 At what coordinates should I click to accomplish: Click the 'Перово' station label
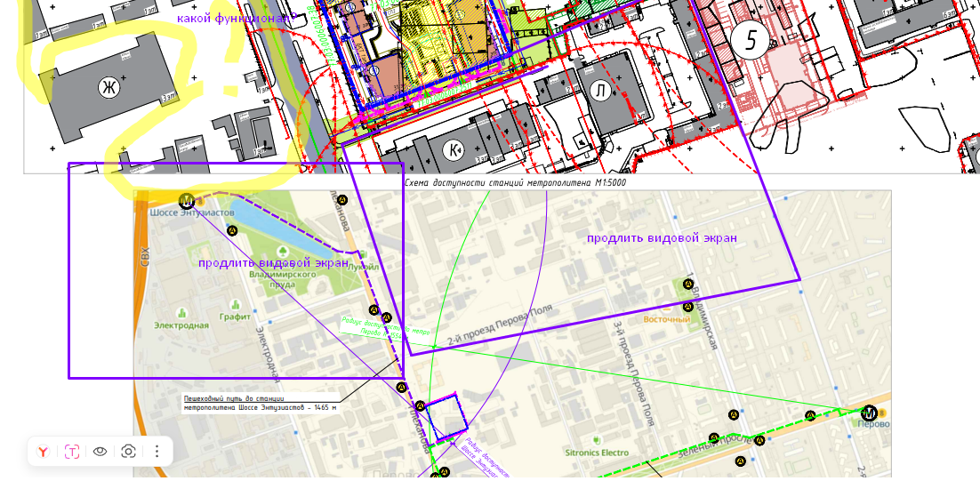click(874, 424)
